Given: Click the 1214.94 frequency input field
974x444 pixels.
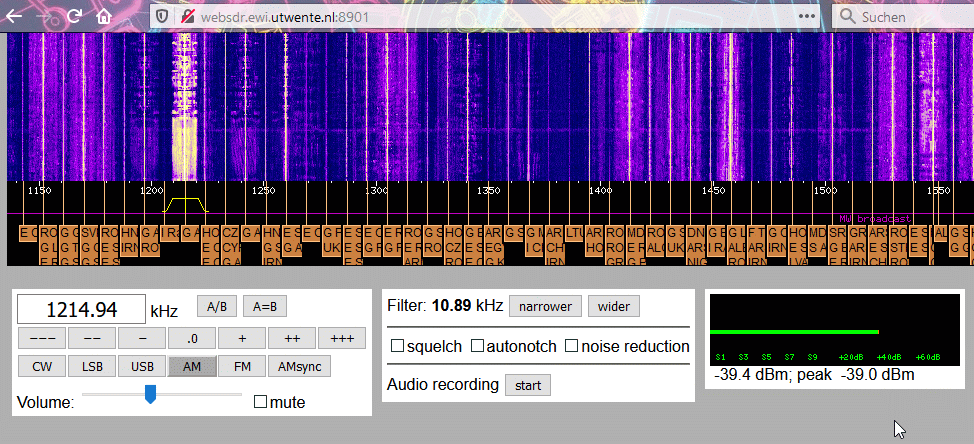Looking at the screenshot, I should [81, 309].
